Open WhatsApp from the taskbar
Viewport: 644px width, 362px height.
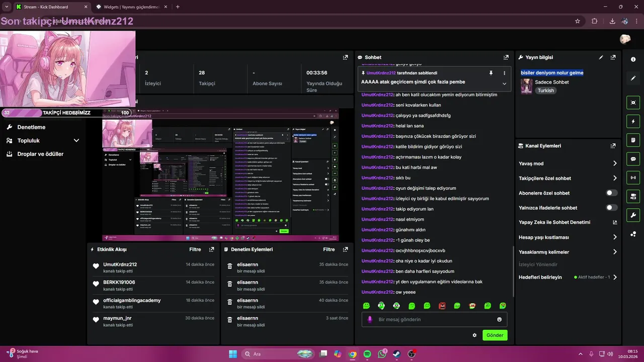[382, 354]
